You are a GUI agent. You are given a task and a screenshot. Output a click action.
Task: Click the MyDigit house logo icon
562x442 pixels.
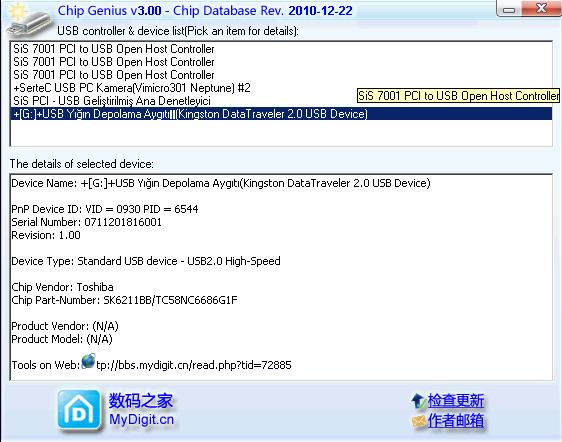click(79, 410)
